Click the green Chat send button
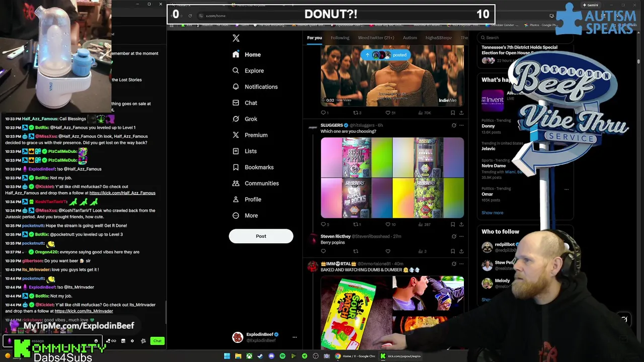The height and width of the screenshot is (362, 644). [x=157, y=341]
